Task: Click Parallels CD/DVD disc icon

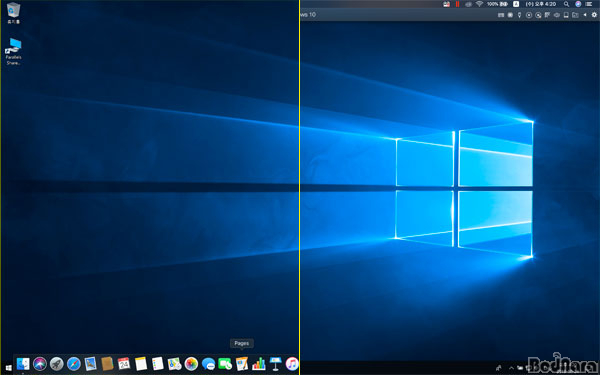Action: coord(529,15)
